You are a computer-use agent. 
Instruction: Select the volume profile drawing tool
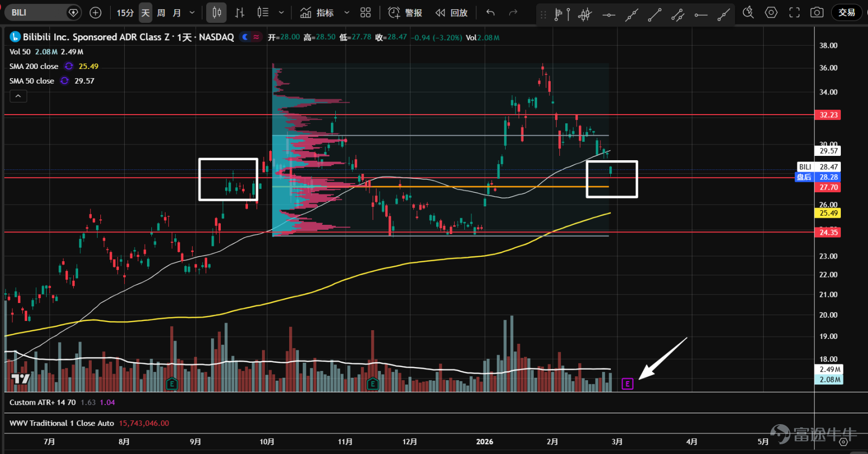(562, 15)
